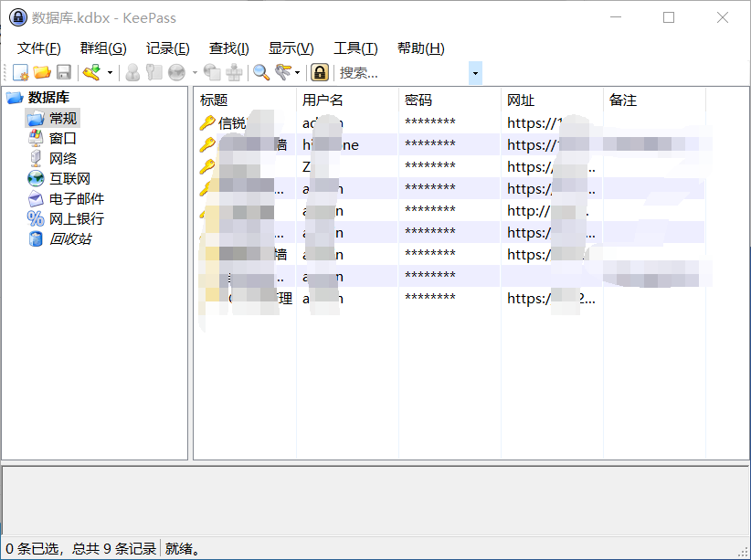Open the 查找(I) menu
Viewport: 751px width, 560px height.
[x=229, y=48]
